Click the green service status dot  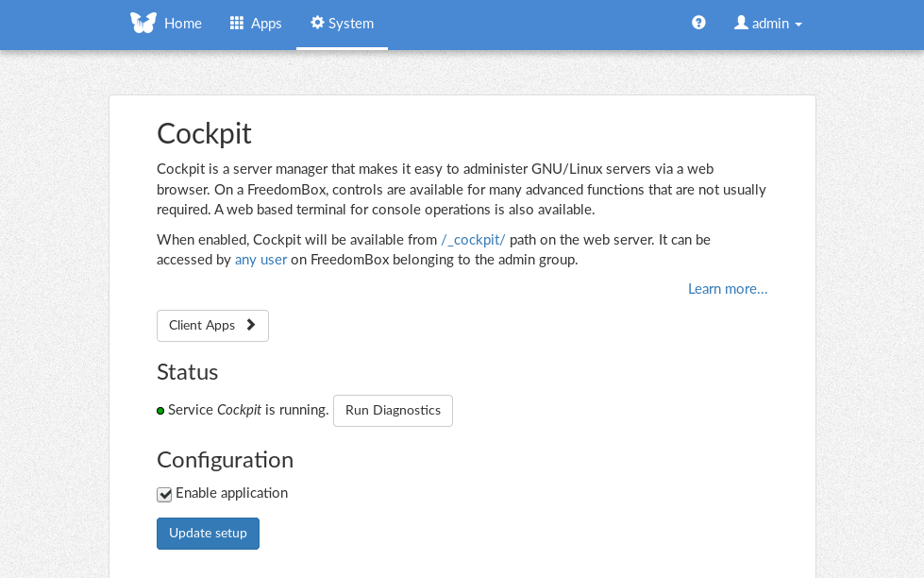point(160,411)
